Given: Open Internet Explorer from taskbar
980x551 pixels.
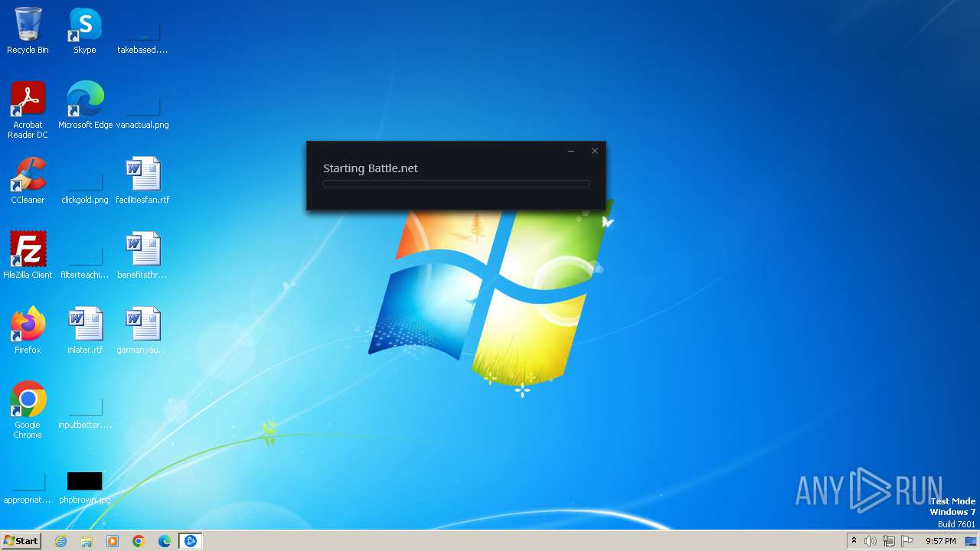Looking at the screenshot, I should tap(60, 541).
